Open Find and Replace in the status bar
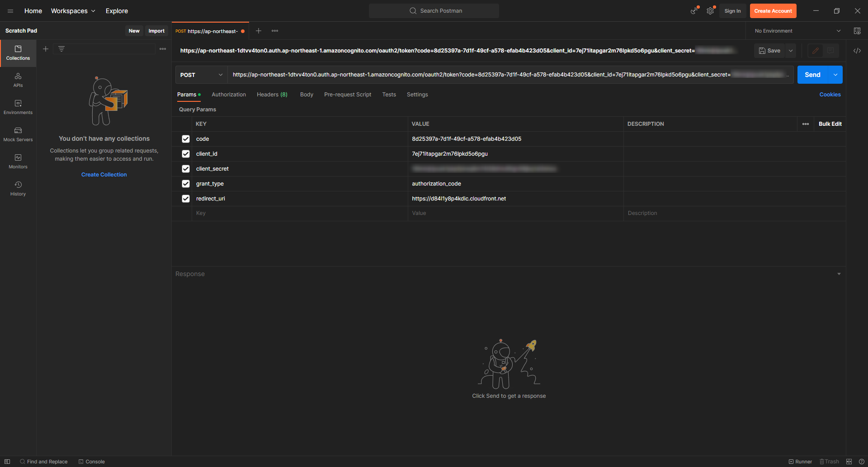The width and height of the screenshot is (868, 467). tap(43, 462)
